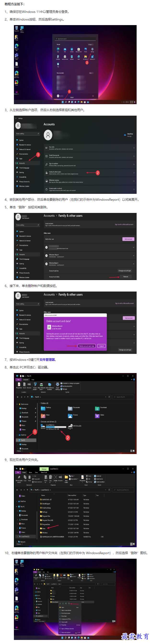Viewport: 151px width, 644px height.
Task: Open Manage tab in Local Disk (C:) window
Action: 44,469
